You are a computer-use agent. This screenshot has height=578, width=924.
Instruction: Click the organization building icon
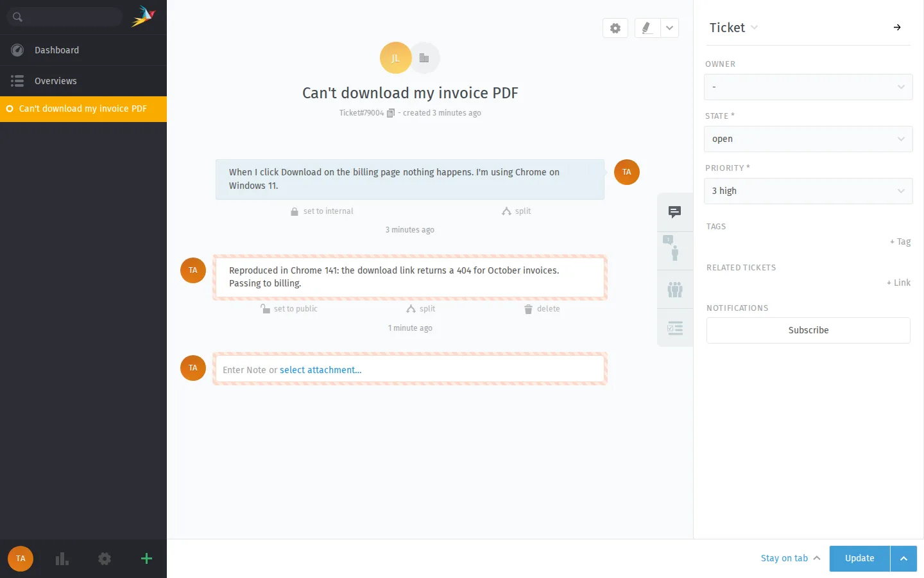point(424,58)
